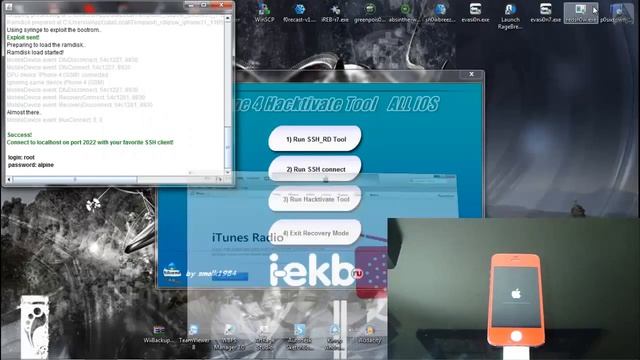Click the log window vertical scrollbar
Viewport: 640px width, 360px height.
[x=228, y=96]
